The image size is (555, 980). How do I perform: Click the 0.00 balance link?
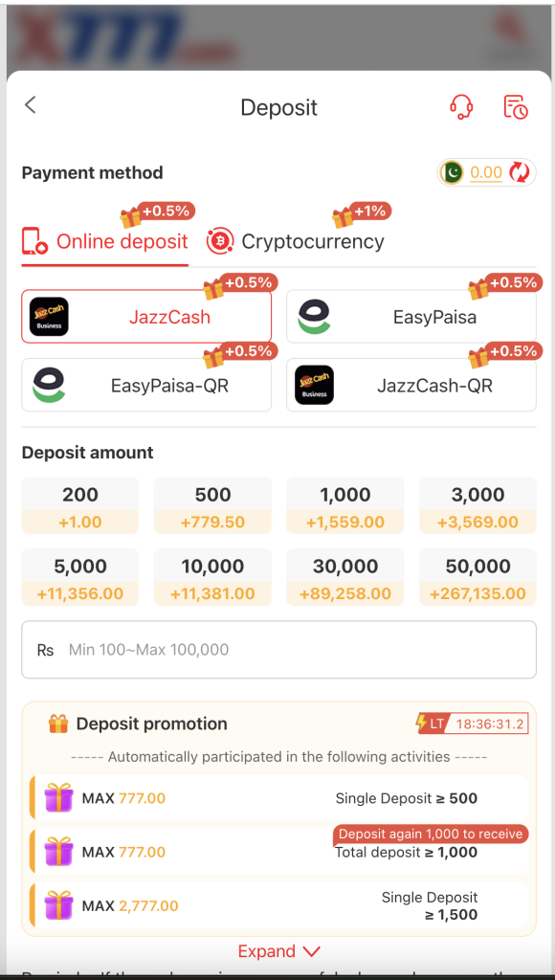tap(486, 172)
